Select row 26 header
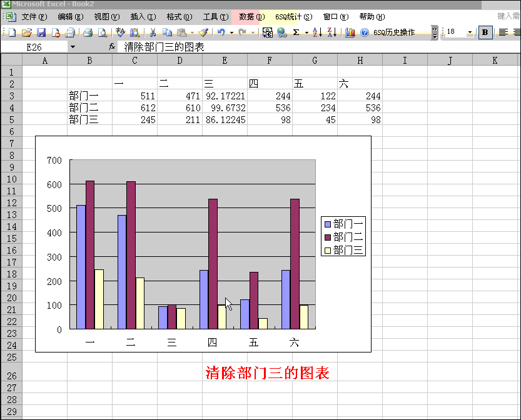This screenshot has width=521, height=420. pos(11,372)
